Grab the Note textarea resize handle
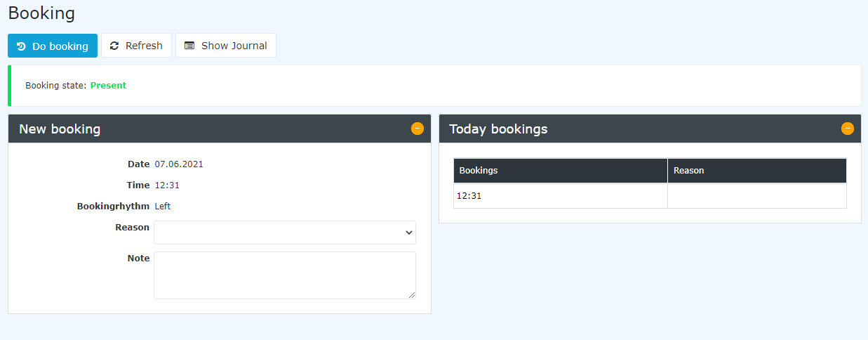The height and width of the screenshot is (340, 868). 412,295
